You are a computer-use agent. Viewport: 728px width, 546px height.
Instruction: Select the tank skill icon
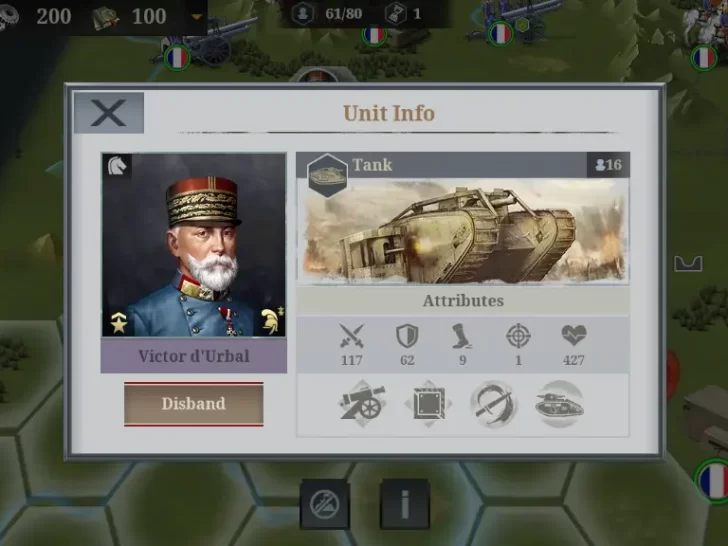coord(559,403)
